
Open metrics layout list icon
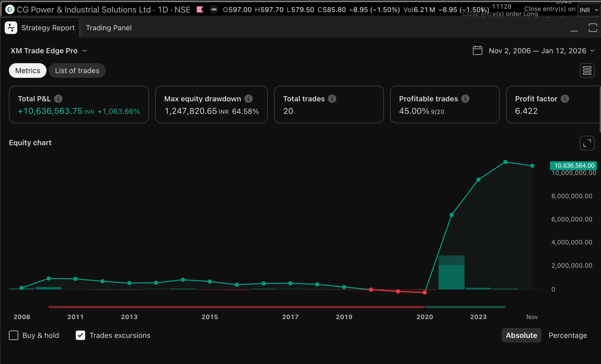[587, 71]
